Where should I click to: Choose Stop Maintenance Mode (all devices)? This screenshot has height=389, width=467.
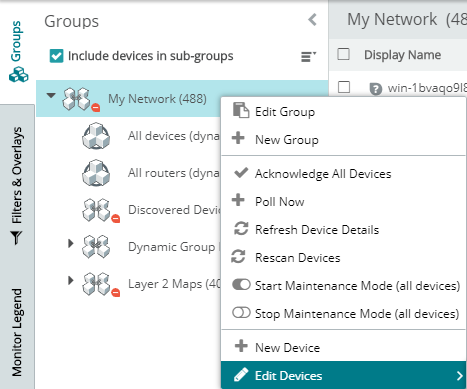343,314
